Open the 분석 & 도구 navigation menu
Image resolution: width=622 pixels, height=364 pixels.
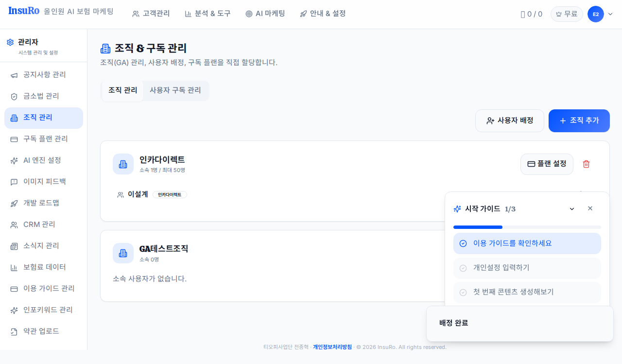207,14
